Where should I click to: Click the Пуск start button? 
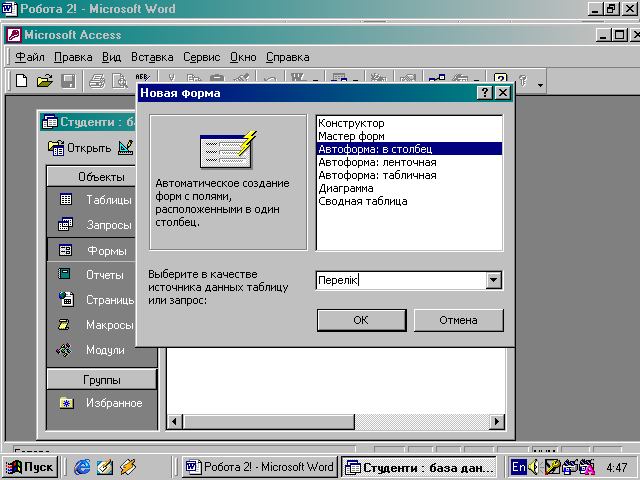(x=29, y=467)
